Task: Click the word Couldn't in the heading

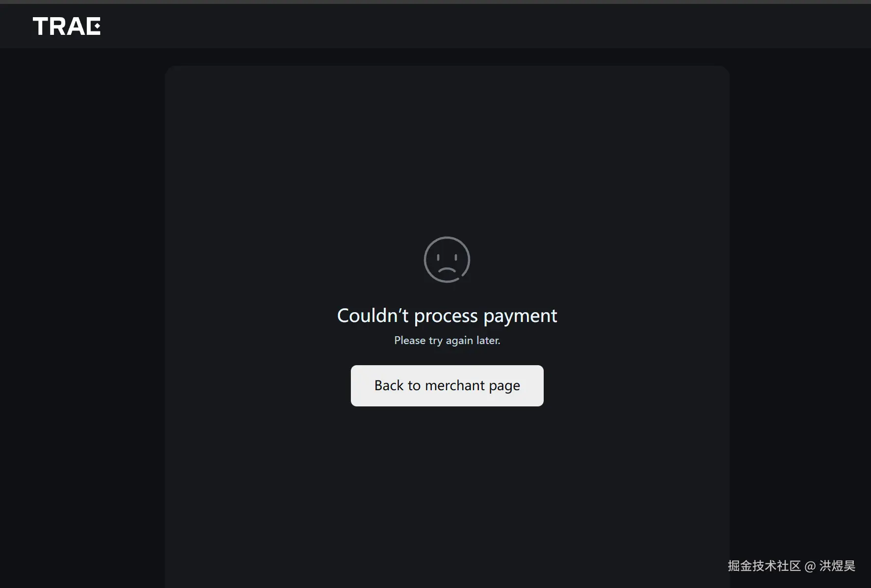Action: (x=372, y=315)
